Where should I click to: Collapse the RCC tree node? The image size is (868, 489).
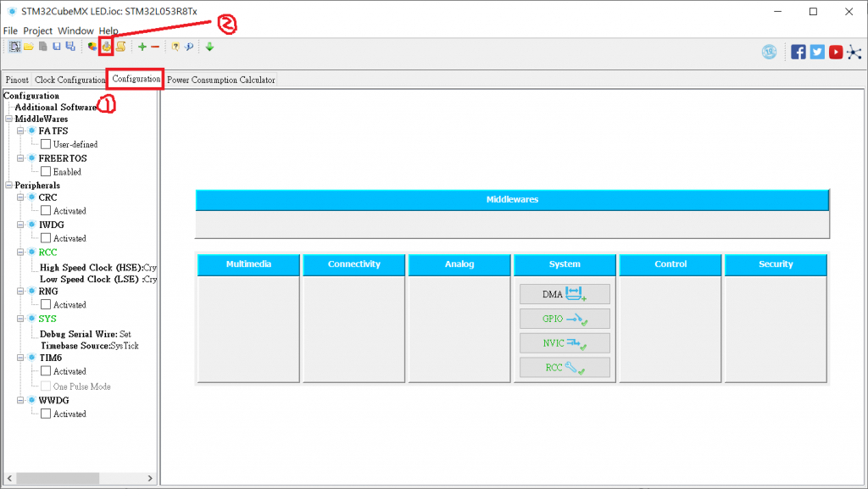20,253
